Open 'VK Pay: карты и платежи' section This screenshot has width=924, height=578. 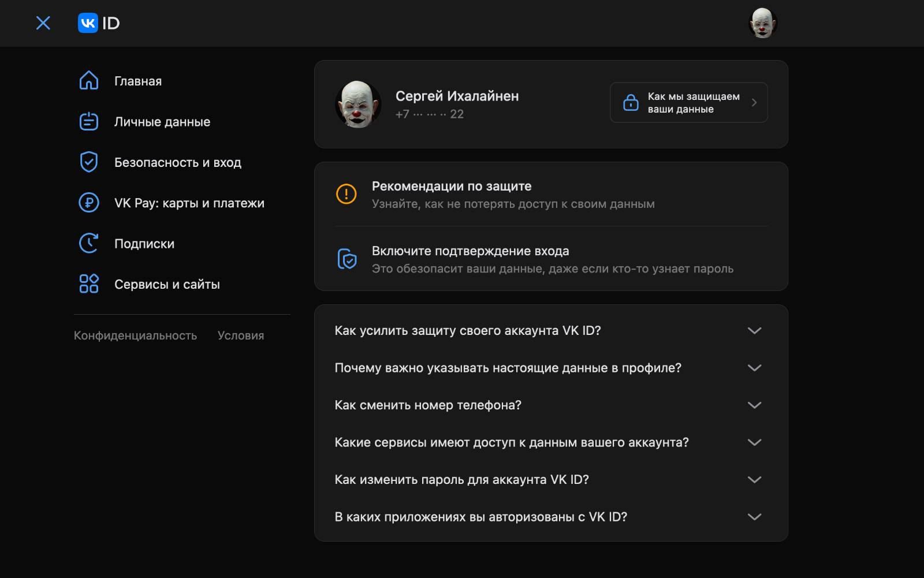pyautogui.click(x=189, y=203)
